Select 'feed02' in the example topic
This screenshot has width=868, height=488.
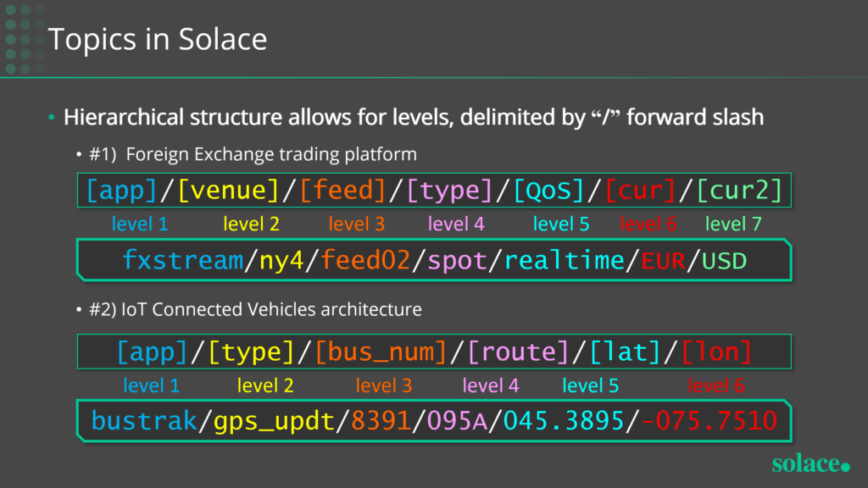tap(365, 260)
